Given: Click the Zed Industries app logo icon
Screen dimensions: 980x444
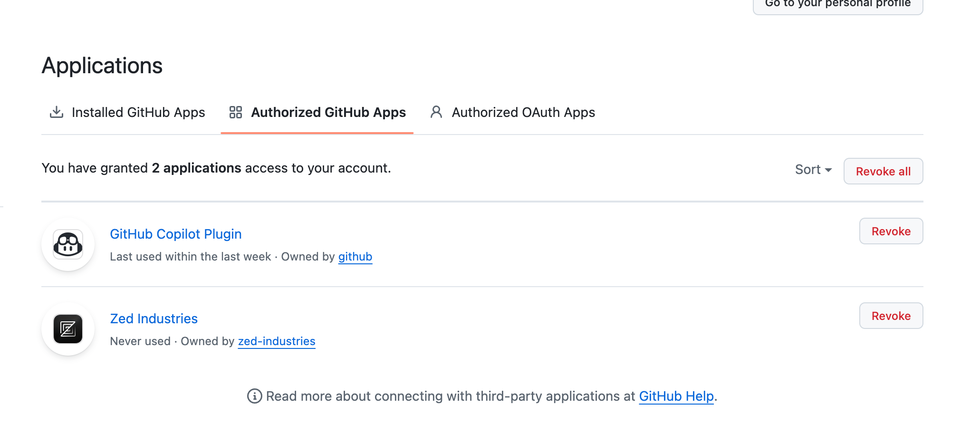Looking at the screenshot, I should [68, 329].
